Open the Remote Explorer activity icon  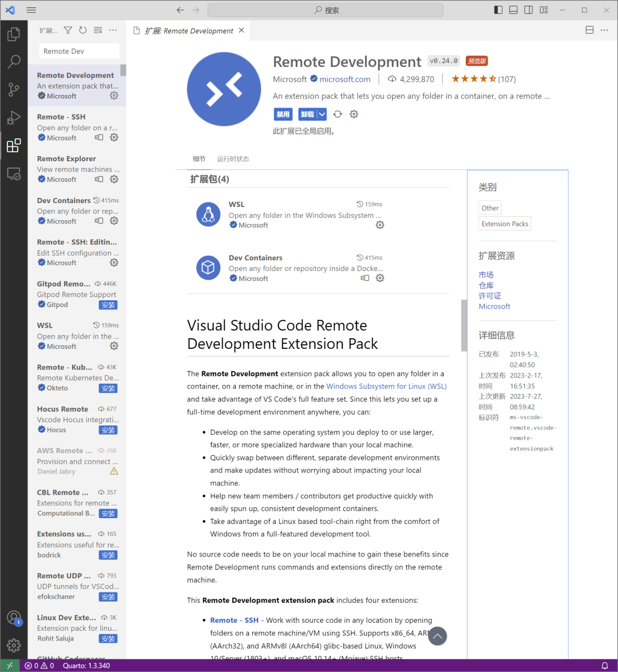coord(14,173)
